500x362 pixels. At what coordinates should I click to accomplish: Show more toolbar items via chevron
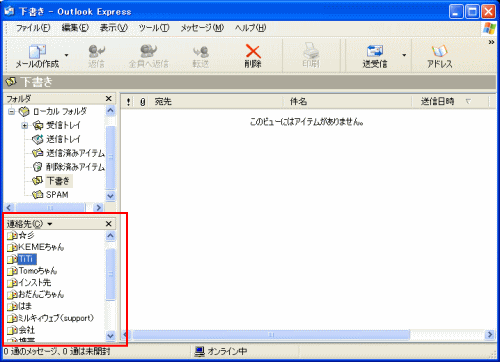[491, 42]
